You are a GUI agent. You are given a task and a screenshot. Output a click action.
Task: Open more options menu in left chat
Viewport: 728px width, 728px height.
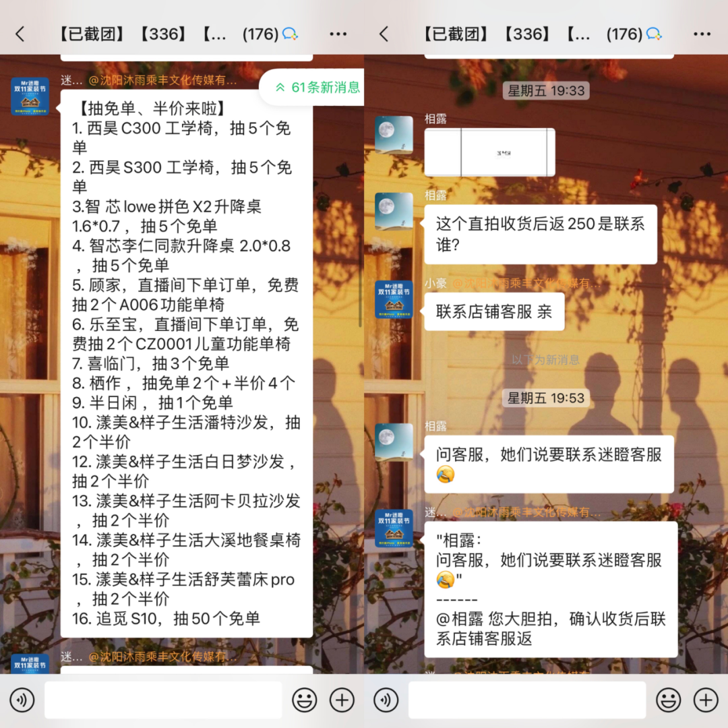pyautogui.click(x=338, y=34)
